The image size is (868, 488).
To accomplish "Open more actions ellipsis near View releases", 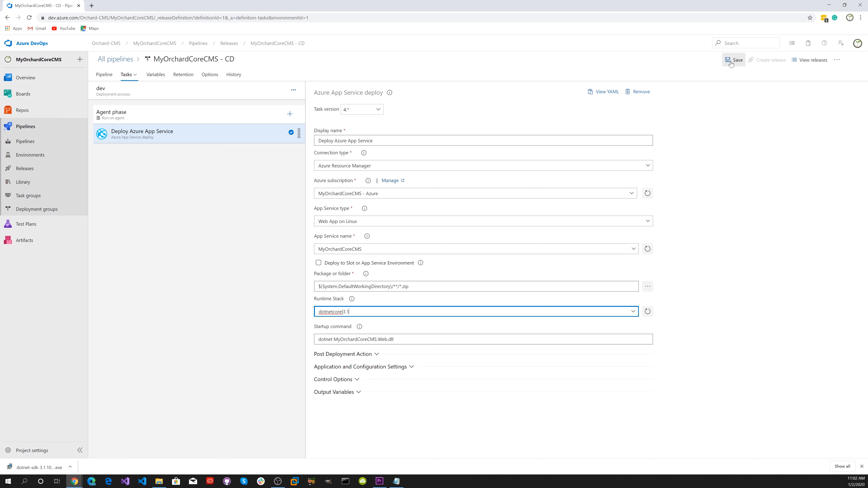I will [x=837, y=60].
